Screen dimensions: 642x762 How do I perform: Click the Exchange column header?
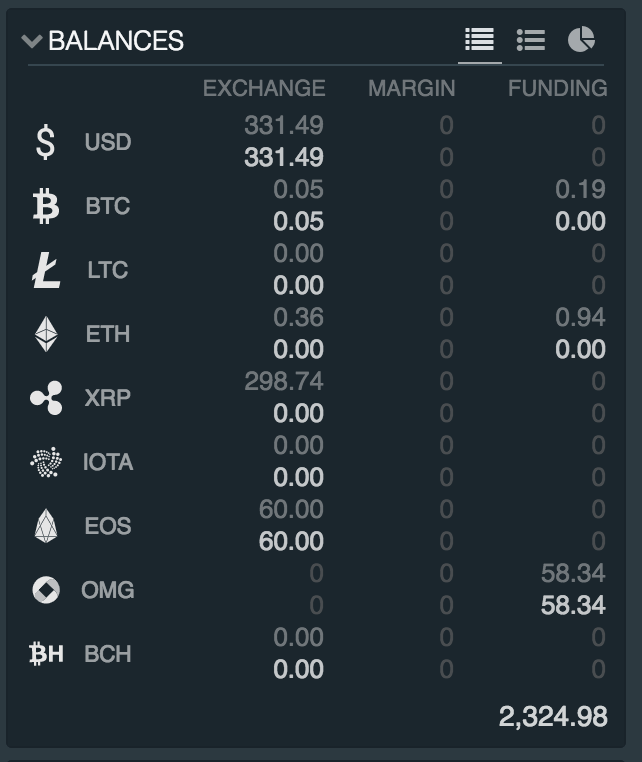coord(264,88)
